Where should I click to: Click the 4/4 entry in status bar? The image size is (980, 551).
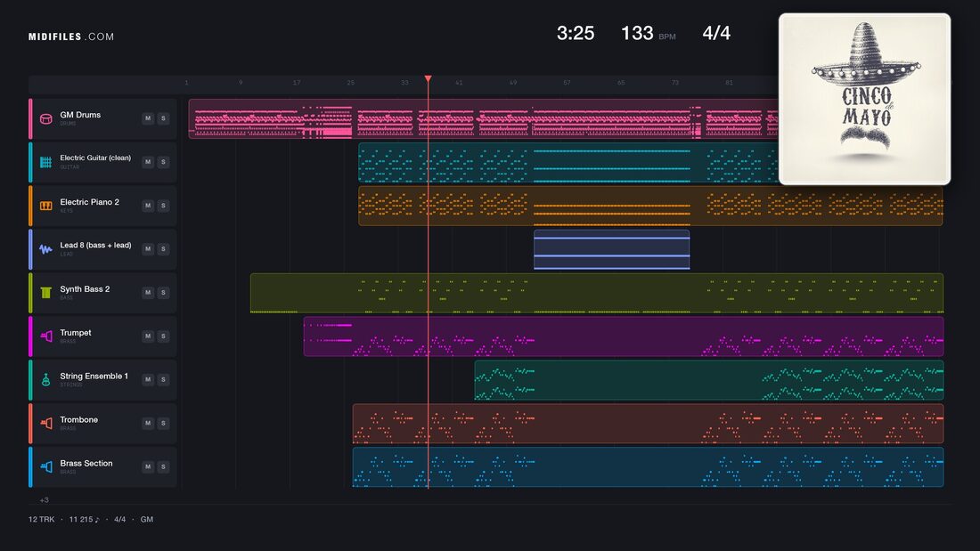[x=119, y=519]
